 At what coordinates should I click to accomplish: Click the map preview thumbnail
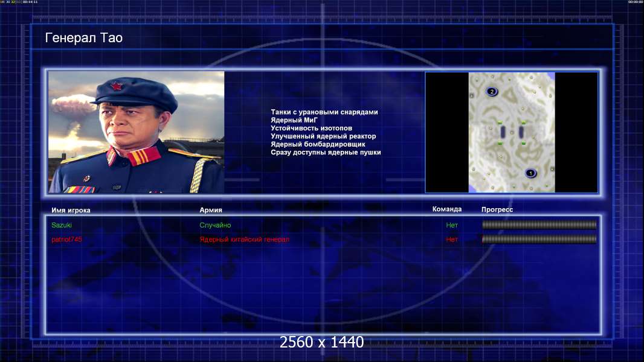point(511,132)
